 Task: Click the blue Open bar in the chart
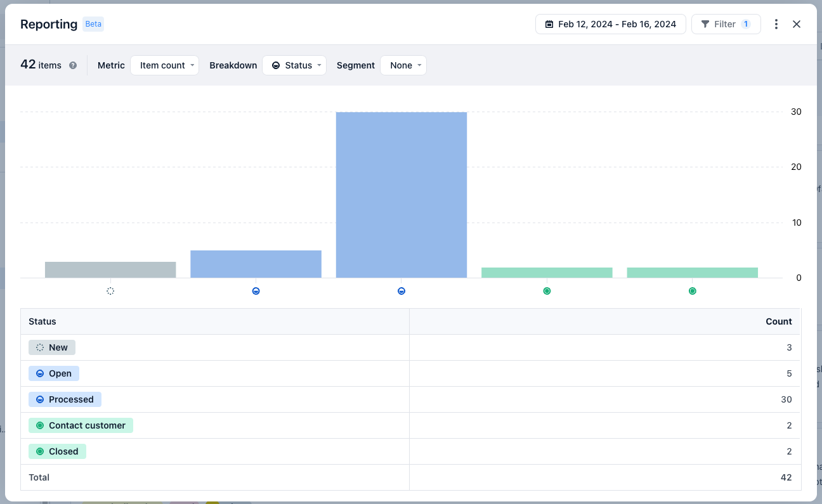pos(256,264)
